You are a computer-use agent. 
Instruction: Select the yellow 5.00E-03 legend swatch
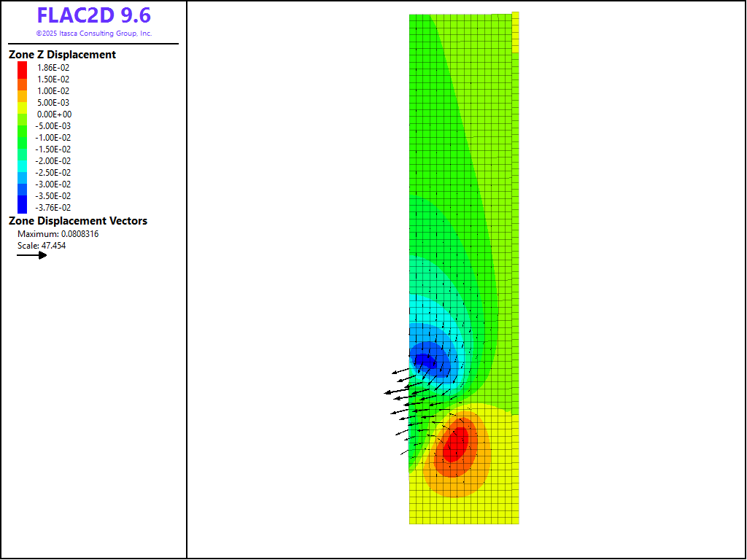coord(23,103)
